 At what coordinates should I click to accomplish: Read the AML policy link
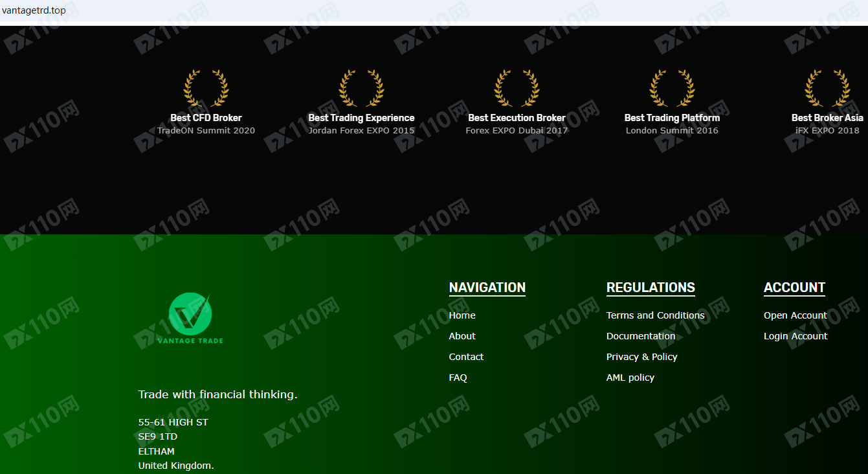click(x=630, y=378)
